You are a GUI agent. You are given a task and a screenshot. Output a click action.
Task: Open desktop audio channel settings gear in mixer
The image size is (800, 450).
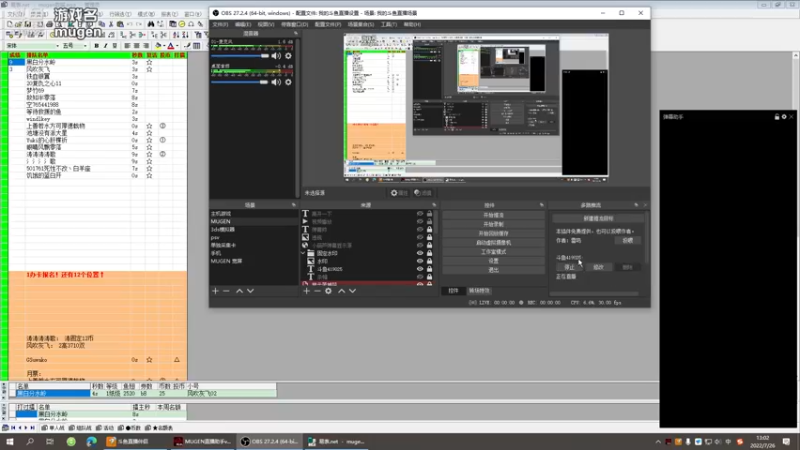click(288, 82)
